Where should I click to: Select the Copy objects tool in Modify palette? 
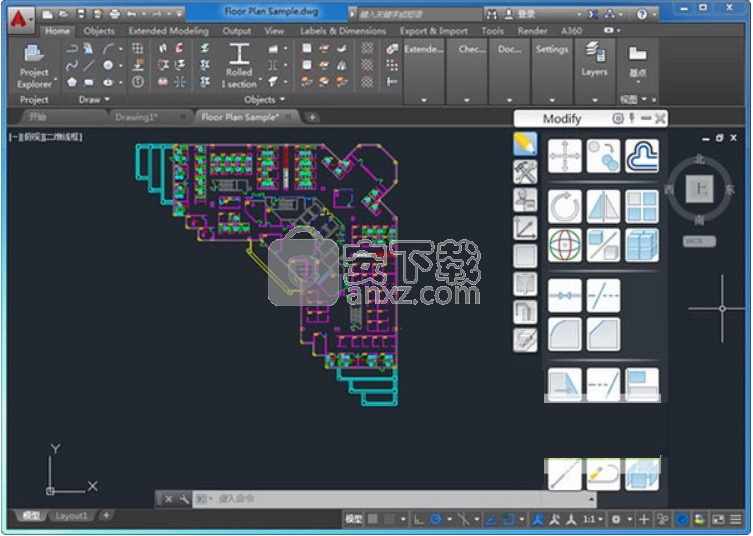point(603,156)
